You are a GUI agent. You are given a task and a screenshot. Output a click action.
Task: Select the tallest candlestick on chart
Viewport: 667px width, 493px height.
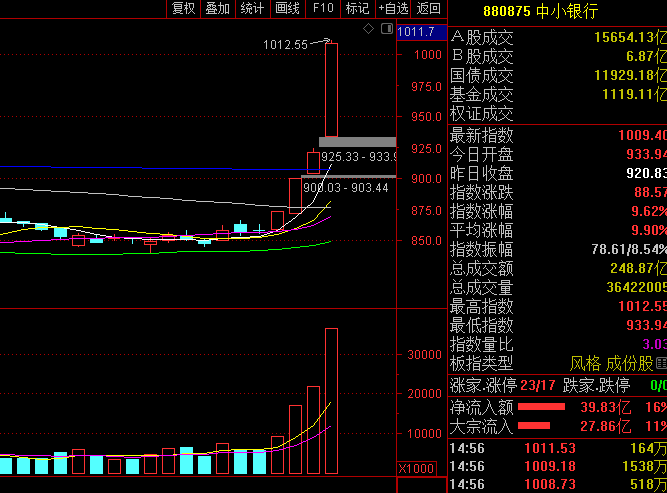[331, 90]
